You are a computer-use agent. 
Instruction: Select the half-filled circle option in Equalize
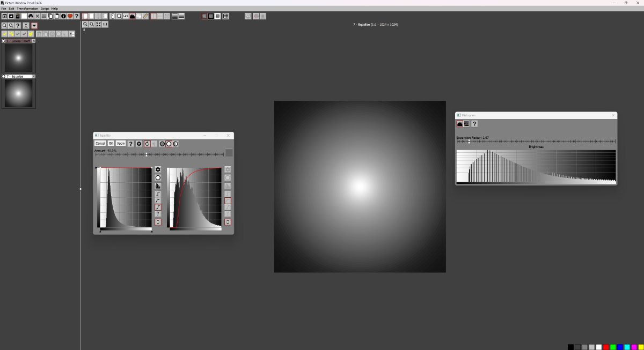(175, 144)
